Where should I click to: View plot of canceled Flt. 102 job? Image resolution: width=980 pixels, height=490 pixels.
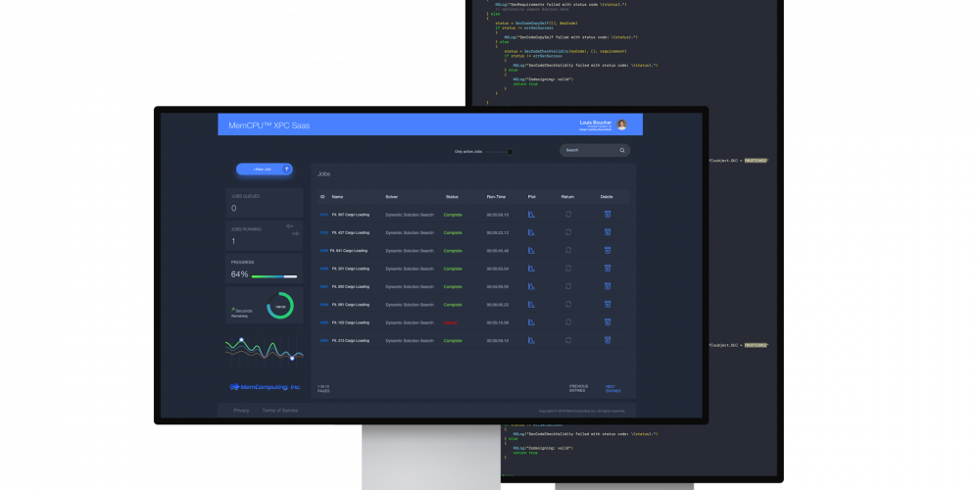pos(530,321)
